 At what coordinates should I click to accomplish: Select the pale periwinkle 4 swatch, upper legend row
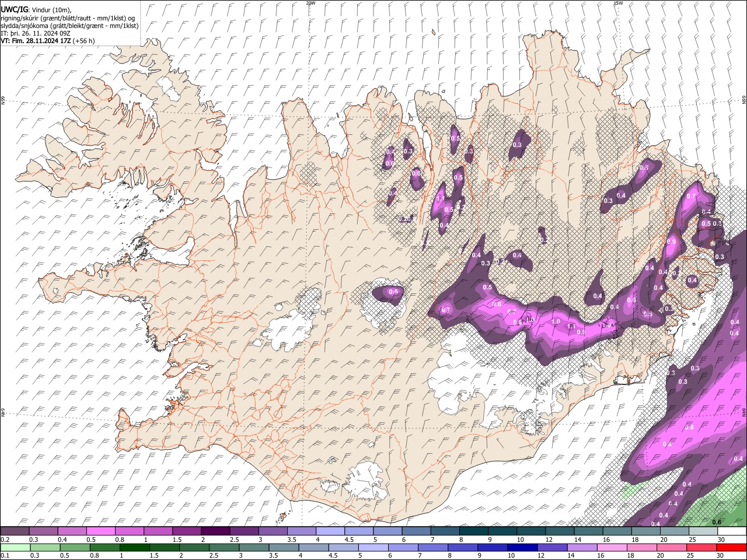(x=330, y=531)
